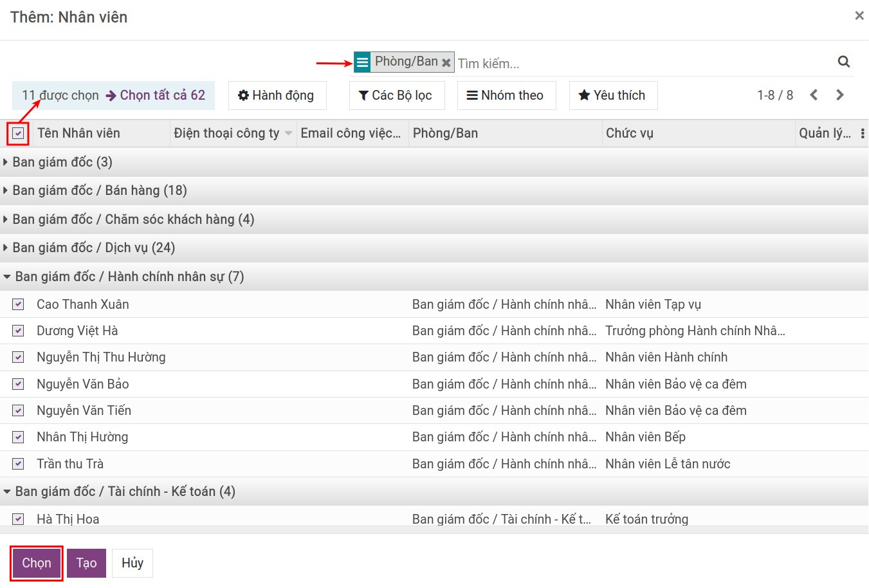The image size is (869, 588).
Task: Click name Cao Thanh Xuân
Action: pyautogui.click(x=83, y=304)
